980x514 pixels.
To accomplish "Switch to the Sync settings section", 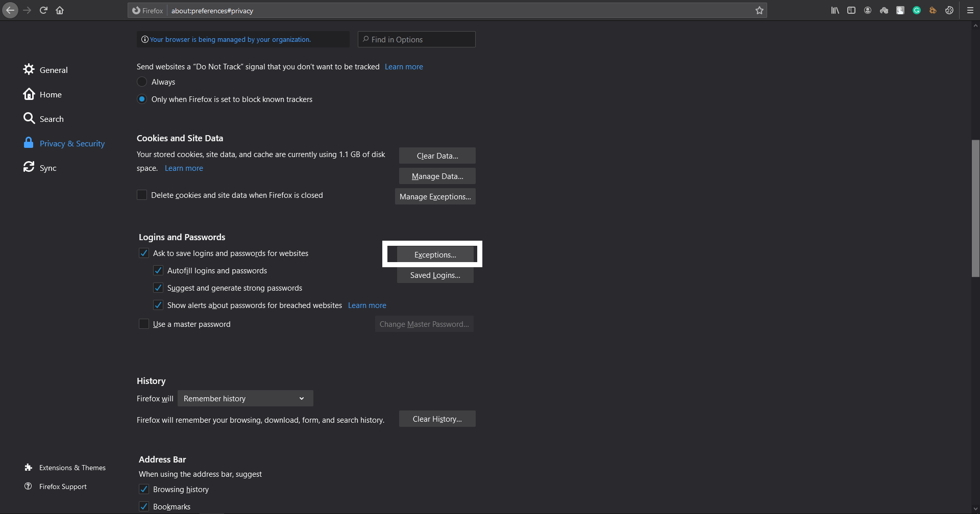I will [47, 167].
